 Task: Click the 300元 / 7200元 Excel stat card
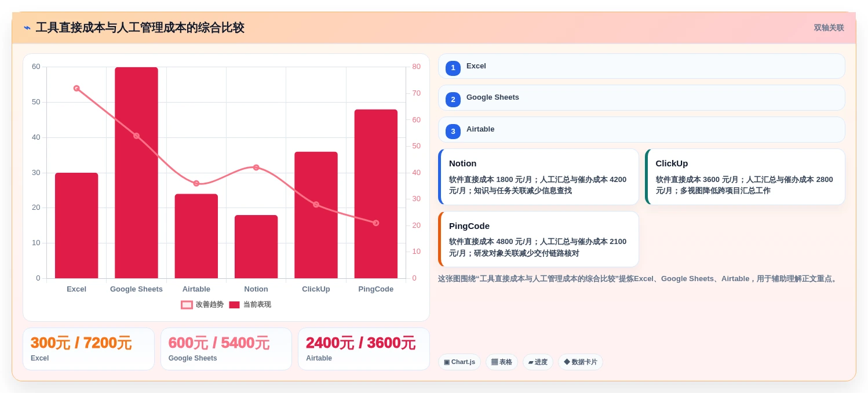89,349
